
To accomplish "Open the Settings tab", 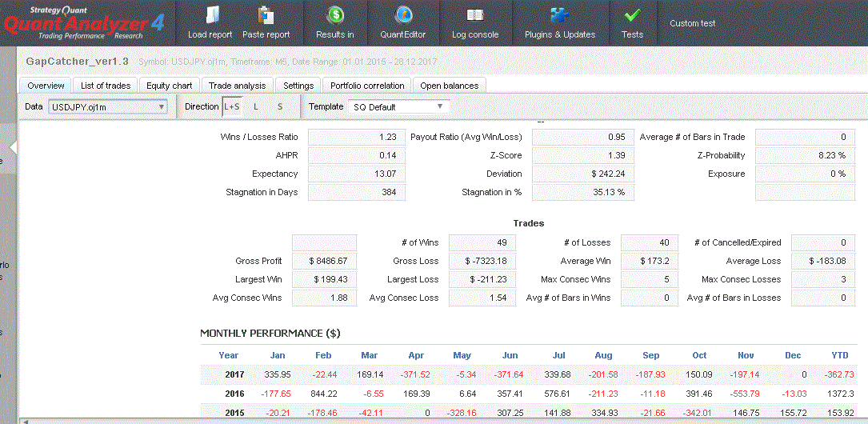I will 298,86.
